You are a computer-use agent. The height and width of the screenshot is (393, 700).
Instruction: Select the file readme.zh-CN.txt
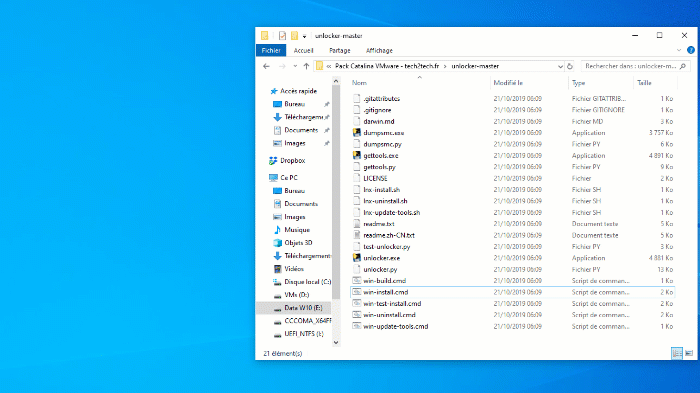click(x=389, y=235)
